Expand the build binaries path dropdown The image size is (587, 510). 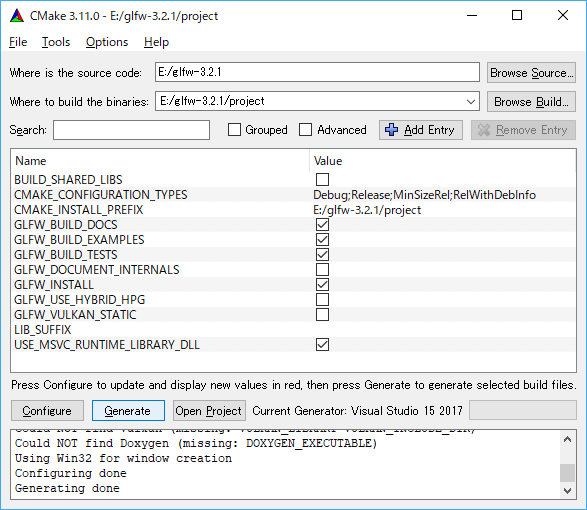pos(471,101)
